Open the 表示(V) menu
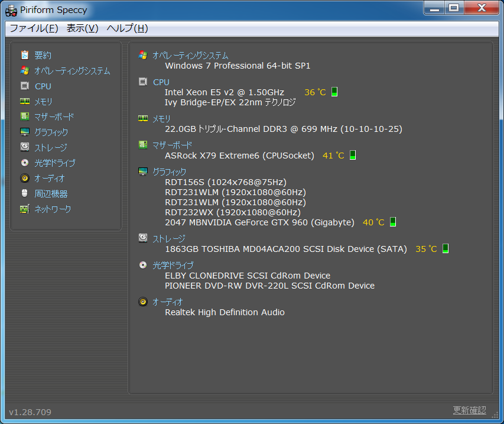This screenshot has width=504, height=424. [82, 28]
